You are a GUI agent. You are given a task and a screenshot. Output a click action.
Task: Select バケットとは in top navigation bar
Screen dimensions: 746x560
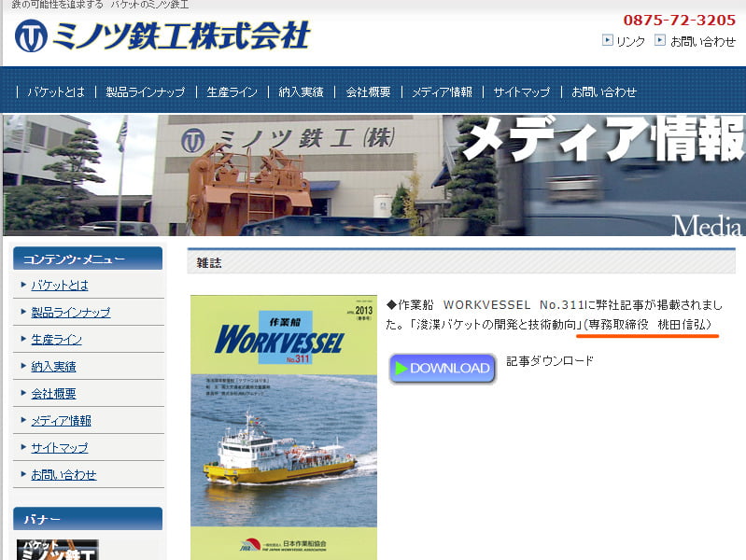point(56,91)
